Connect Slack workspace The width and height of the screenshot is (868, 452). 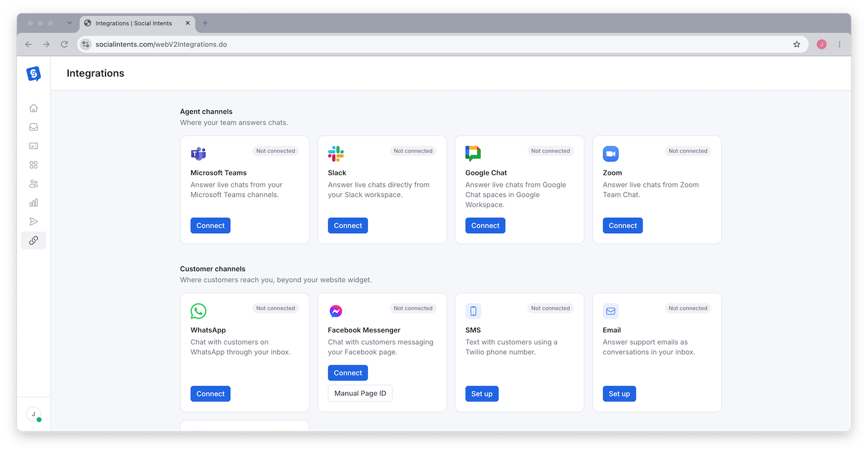pyautogui.click(x=348, y=225)
